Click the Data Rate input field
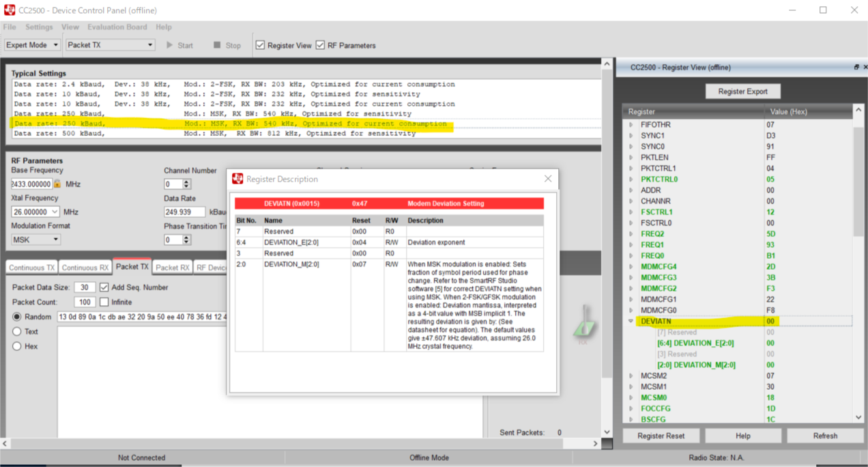This screenshot has width=868, height=467. [185, 212]
